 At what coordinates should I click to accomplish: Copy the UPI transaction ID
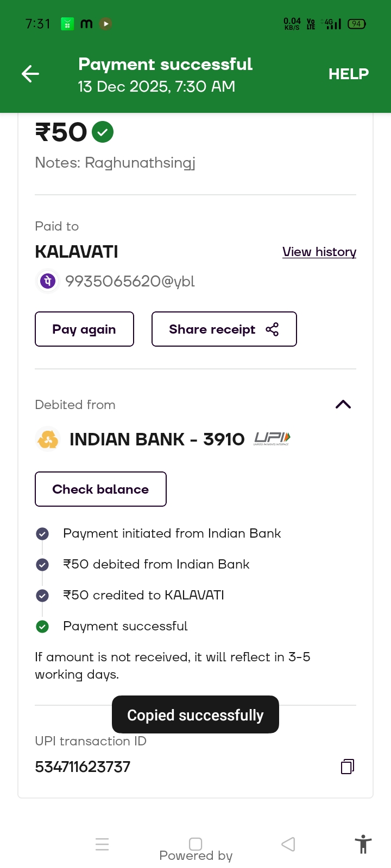pyautogui.click(x=348, y=767)
